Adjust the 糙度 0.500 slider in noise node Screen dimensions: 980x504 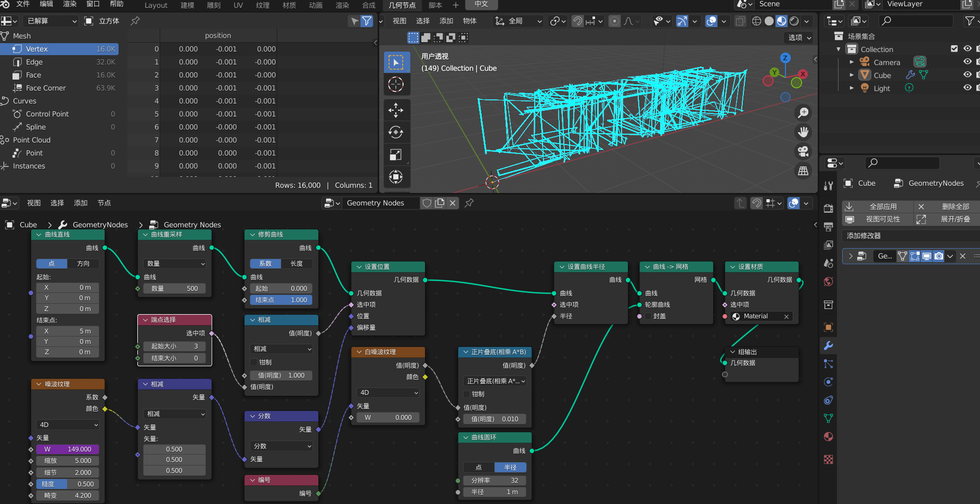click(x=68, y=484)
